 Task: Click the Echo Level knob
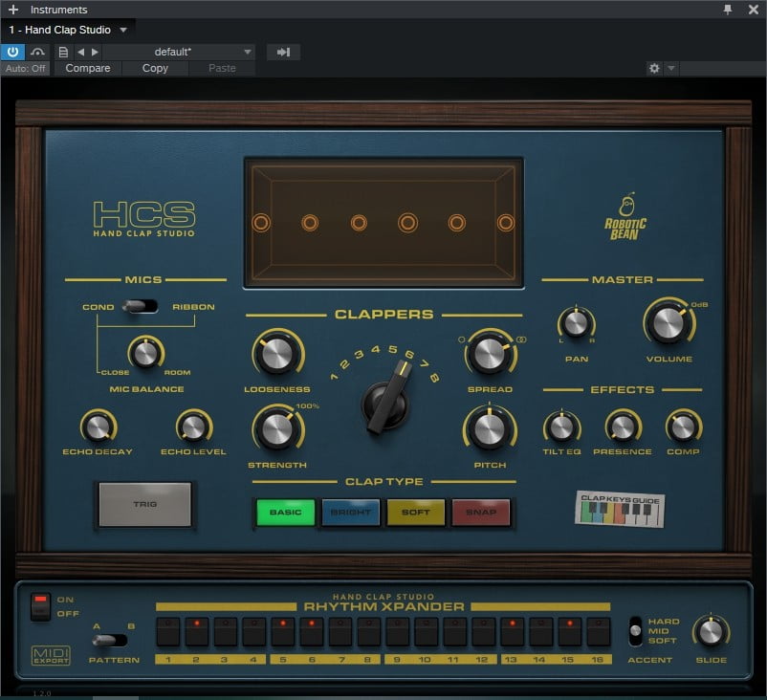pyautogui.click(x=194, y=427)
